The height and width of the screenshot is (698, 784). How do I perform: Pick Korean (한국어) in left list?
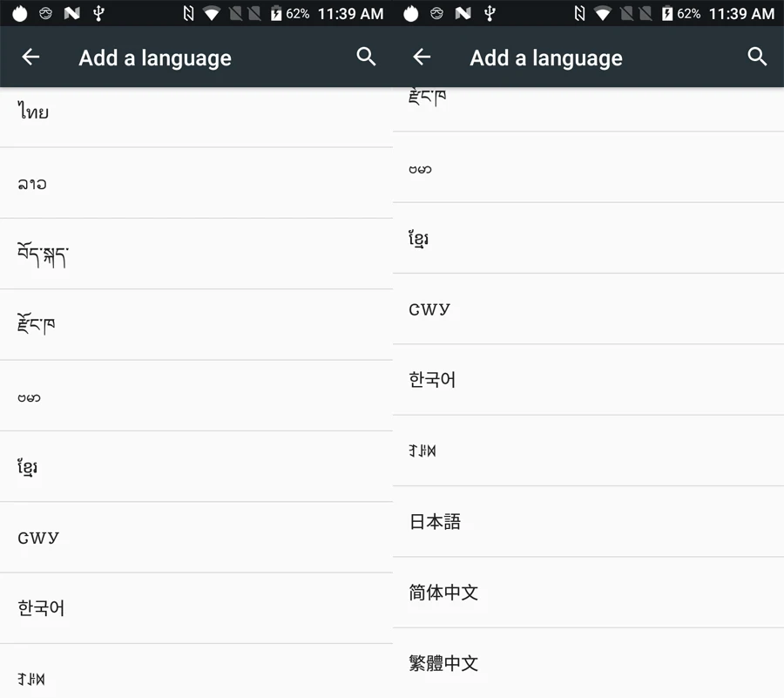(x=196, y=609)
